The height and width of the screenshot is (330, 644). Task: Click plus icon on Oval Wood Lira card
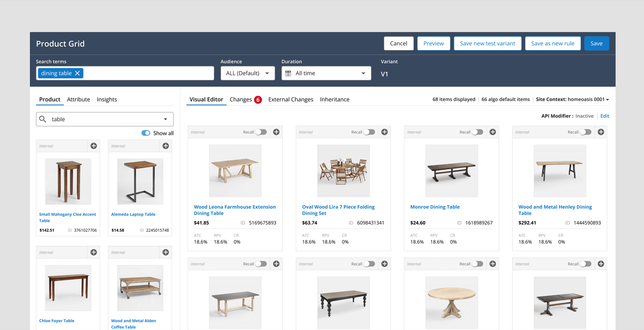(385, 132)
